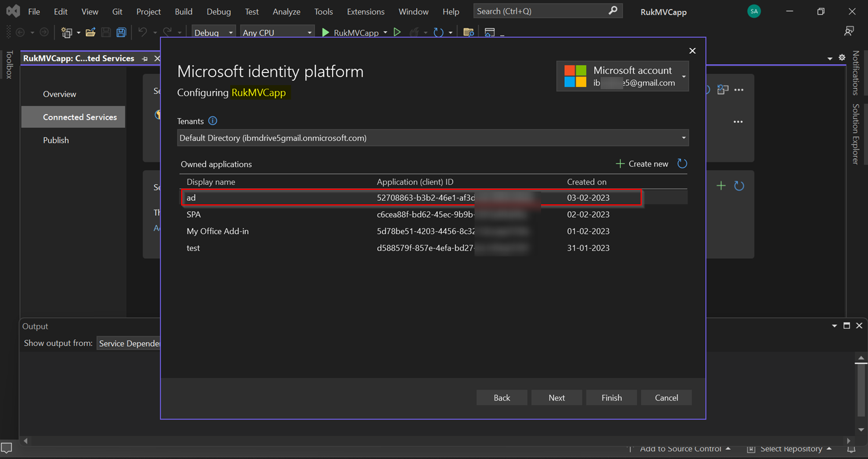
Task: Click the Find in Files folder icon
Action: [x=469, y=32]
